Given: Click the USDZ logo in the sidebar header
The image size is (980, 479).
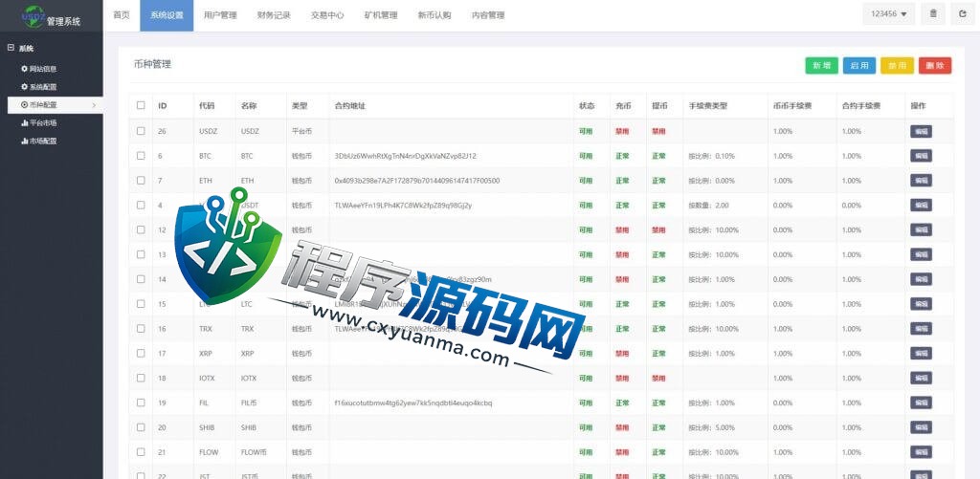Looking at the screenshot, I should [33, 17].
